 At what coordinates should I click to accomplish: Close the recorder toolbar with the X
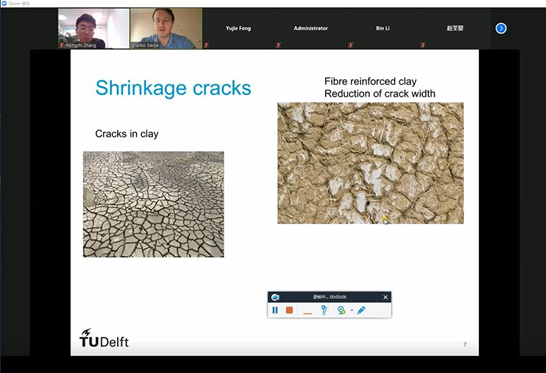385,297
